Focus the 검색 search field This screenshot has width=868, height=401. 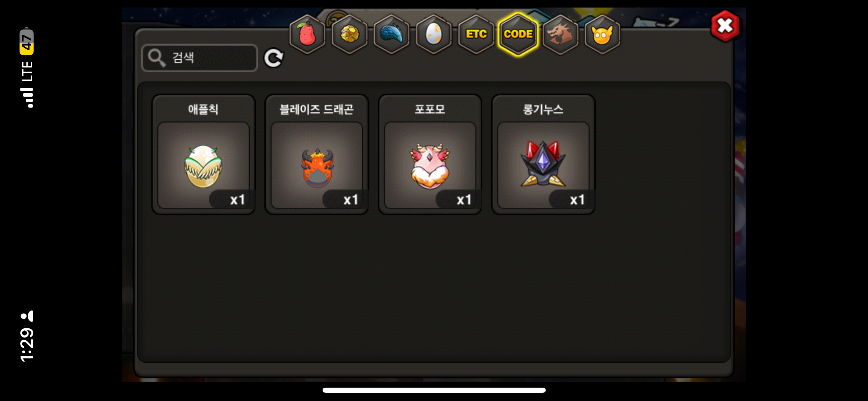200,58
